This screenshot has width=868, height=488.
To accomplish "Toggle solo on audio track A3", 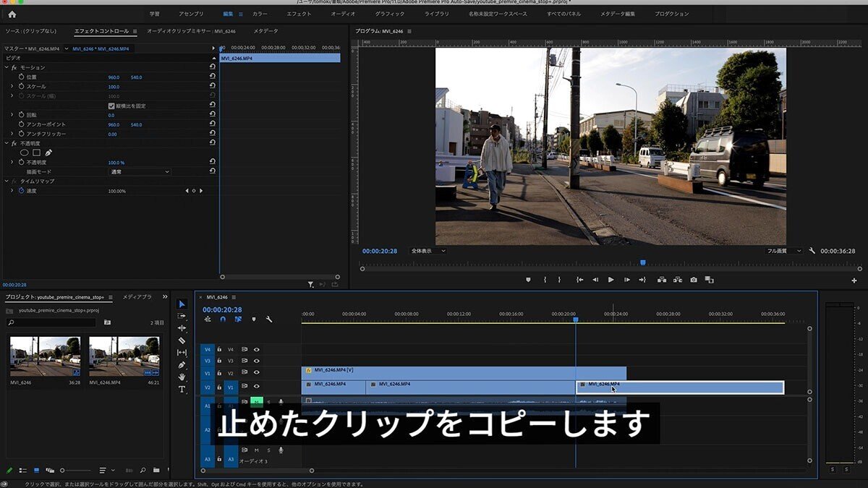I will 268,450.
